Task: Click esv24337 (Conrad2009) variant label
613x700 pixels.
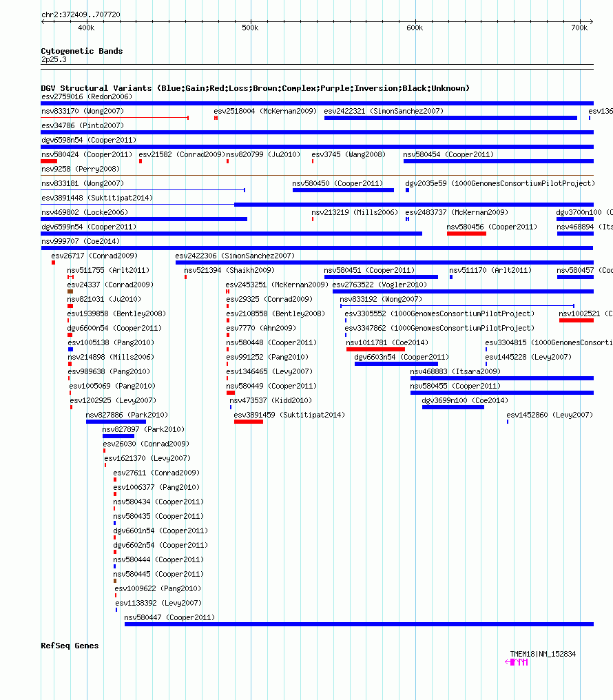Action: coord(110,285)
